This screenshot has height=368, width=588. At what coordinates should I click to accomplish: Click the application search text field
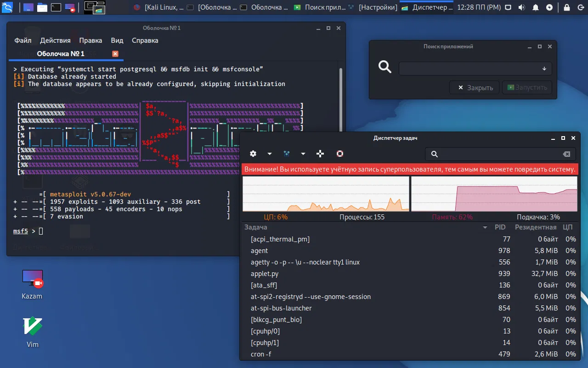[x=475, y=69]
